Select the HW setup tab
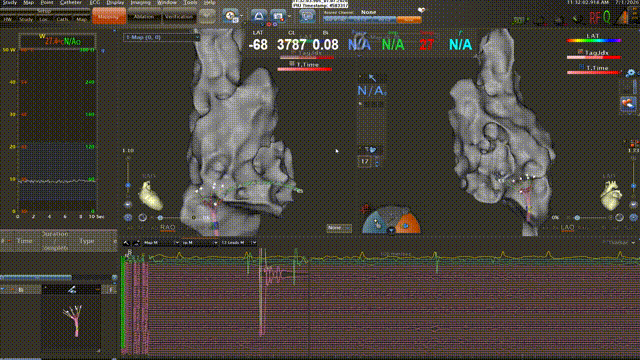Screen dimensions: 640x360 click(x=8, y=19)
